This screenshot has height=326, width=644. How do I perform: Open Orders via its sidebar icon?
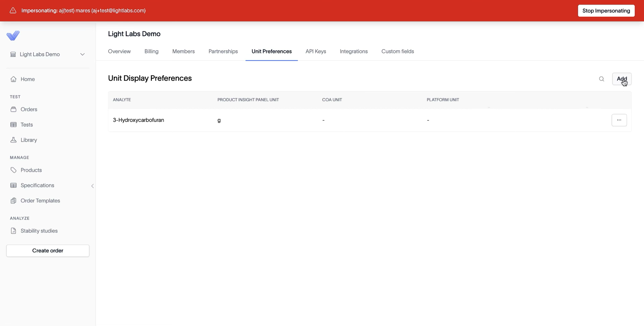click(13, 109)
